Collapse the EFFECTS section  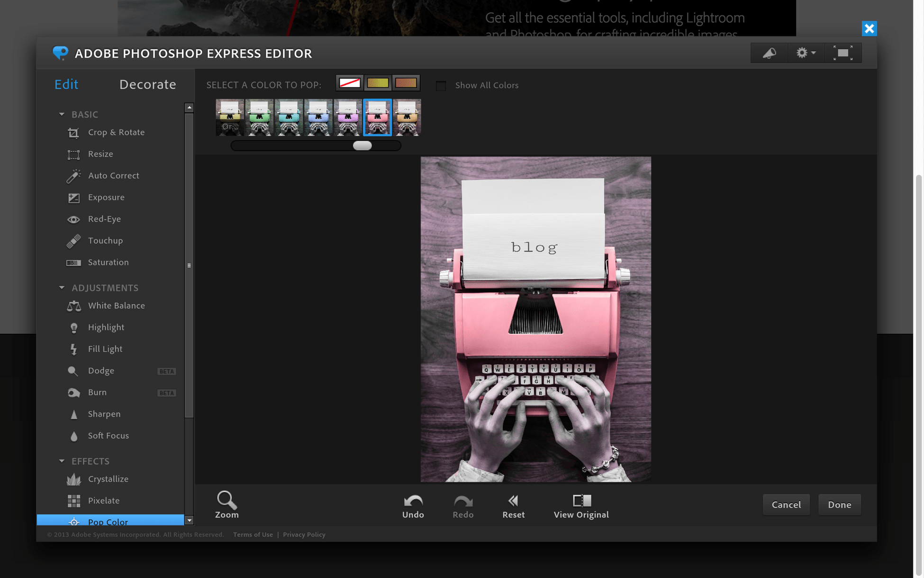pos(61,461)
